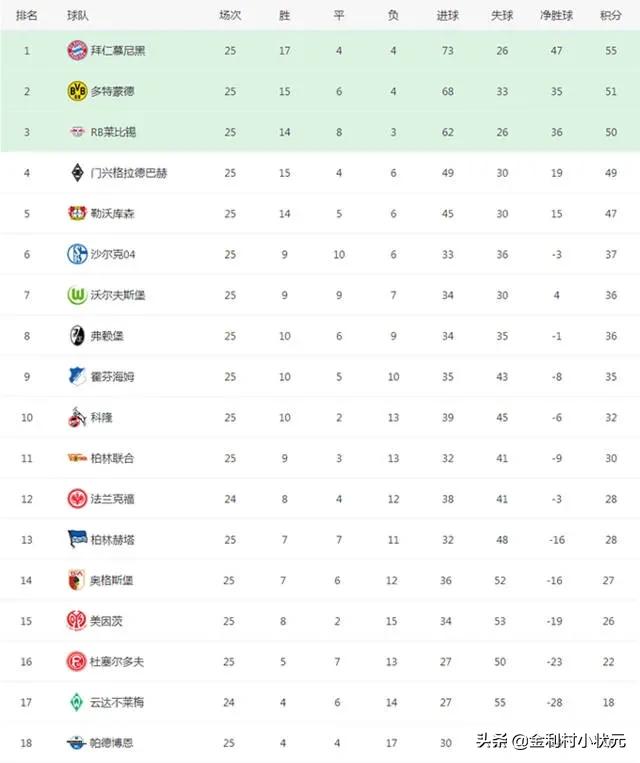Click the Hoffenheim blue crest icon
Viewport: 640px width, 763px height.
[x=77, y=377]
